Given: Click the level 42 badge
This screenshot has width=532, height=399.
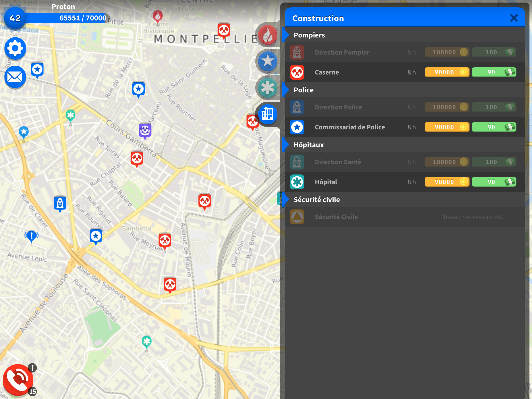Looking at the screenshot, I should pyautogui.click(x=15, y=18).
